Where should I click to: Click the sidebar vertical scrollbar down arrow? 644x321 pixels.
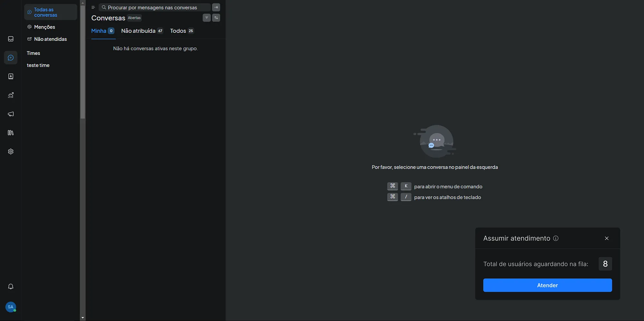tap(83, 318)
